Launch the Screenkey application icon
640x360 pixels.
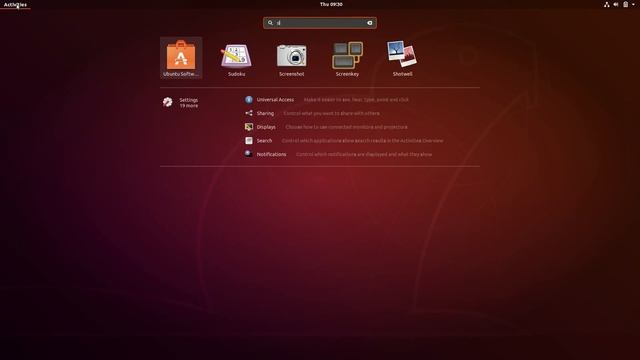tap(347, 58)
